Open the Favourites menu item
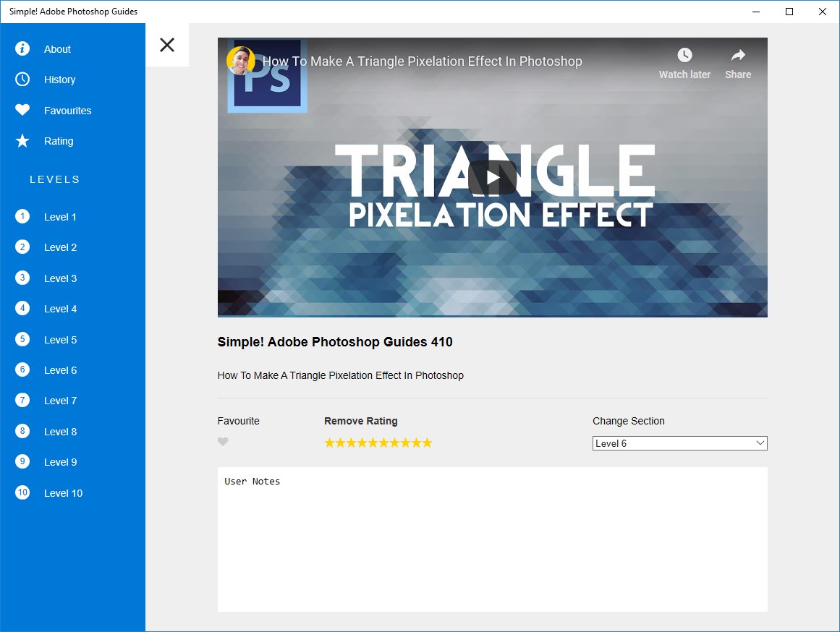840x632 pixels. pos(67,111)
